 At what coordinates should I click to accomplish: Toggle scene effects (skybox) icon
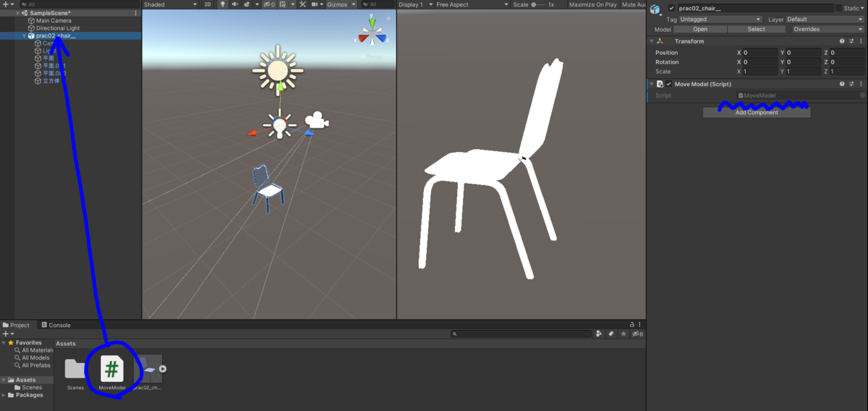247,4
